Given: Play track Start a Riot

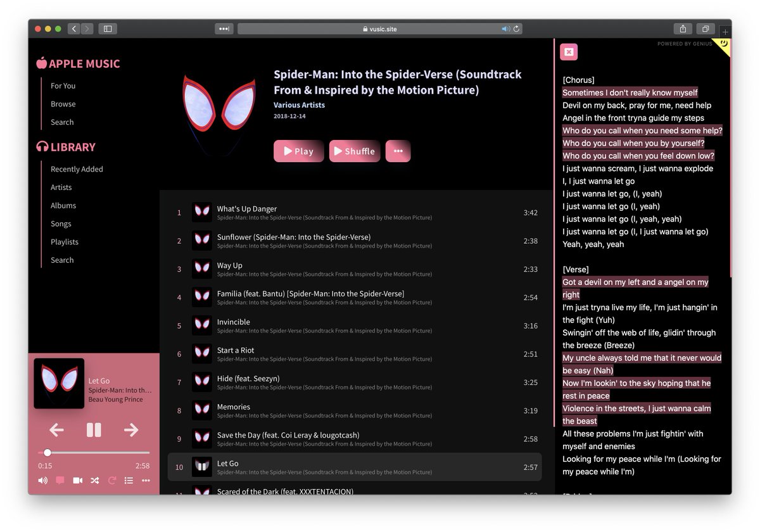Looking at the screenshot, I should pyautogui.click(x=355, y=354).
